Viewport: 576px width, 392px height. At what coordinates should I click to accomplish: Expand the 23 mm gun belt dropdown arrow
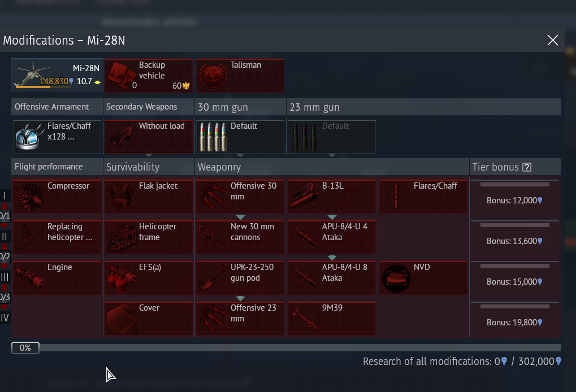coord(332,155)
